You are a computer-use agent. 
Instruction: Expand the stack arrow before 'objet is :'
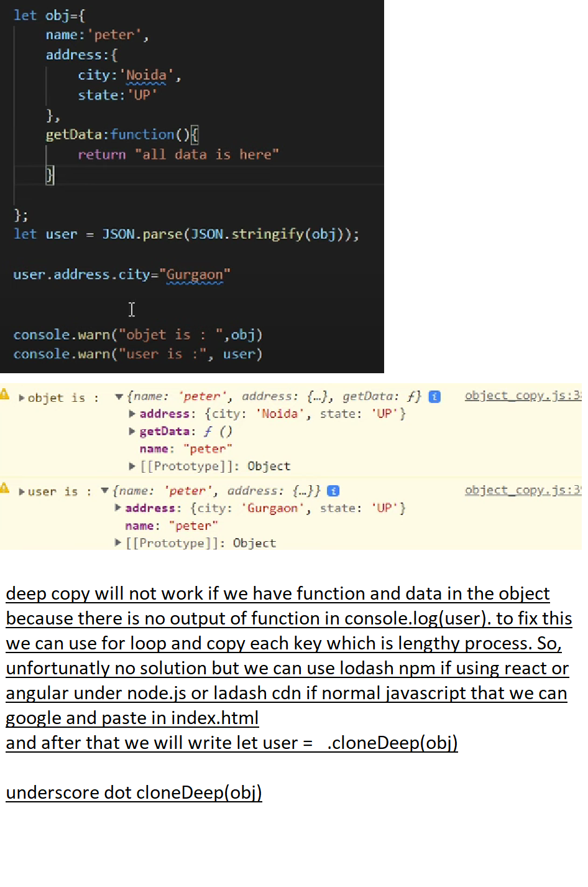tap(22, 398)
